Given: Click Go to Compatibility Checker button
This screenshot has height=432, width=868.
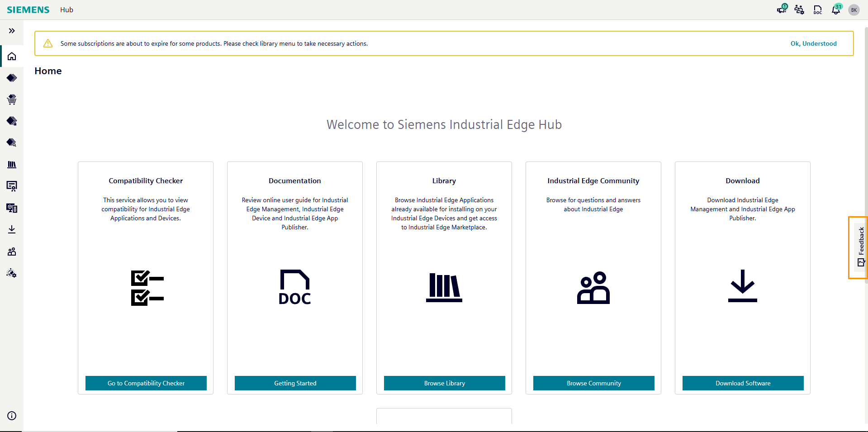Looking at the screenshot, I should coord(146,383).
